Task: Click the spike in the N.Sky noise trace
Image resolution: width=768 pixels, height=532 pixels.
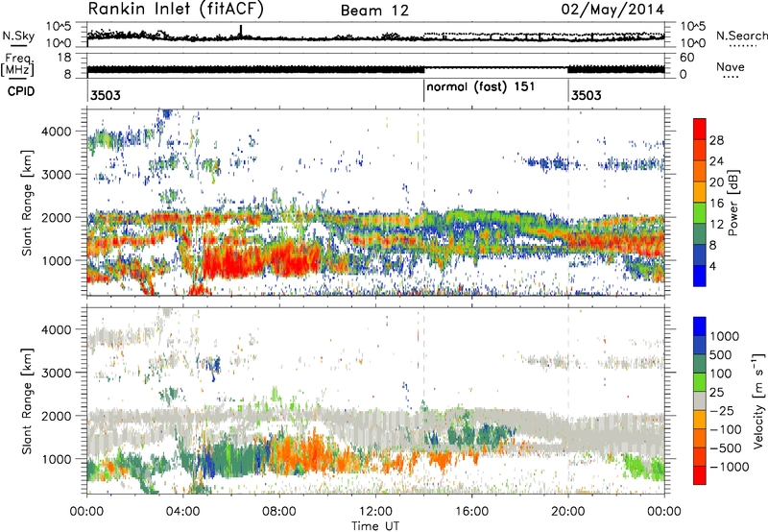Action: [241, 31]
